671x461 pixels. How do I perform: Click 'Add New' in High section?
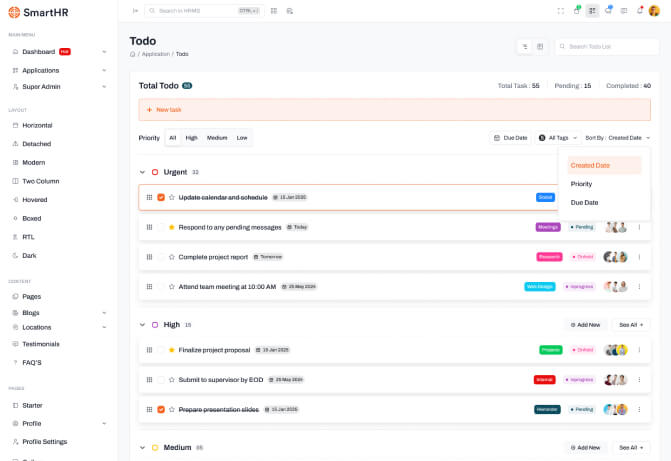point(585,325)
